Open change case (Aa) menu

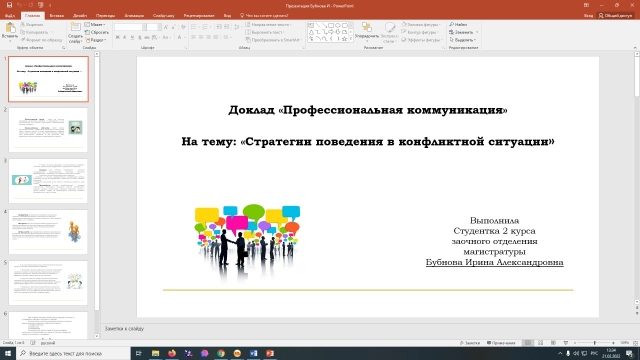pyautogui.click(x=166, y=38)
